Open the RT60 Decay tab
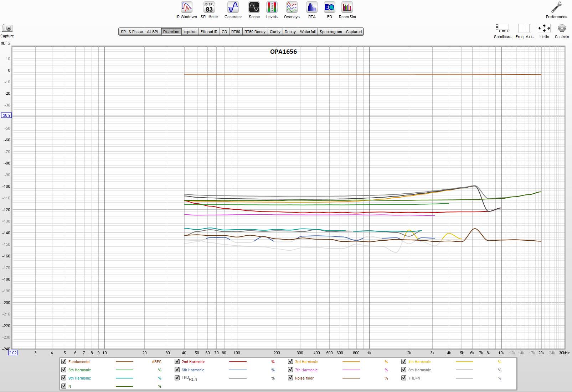This screenshot has height=392, width=572. click(x=255, y=32)
